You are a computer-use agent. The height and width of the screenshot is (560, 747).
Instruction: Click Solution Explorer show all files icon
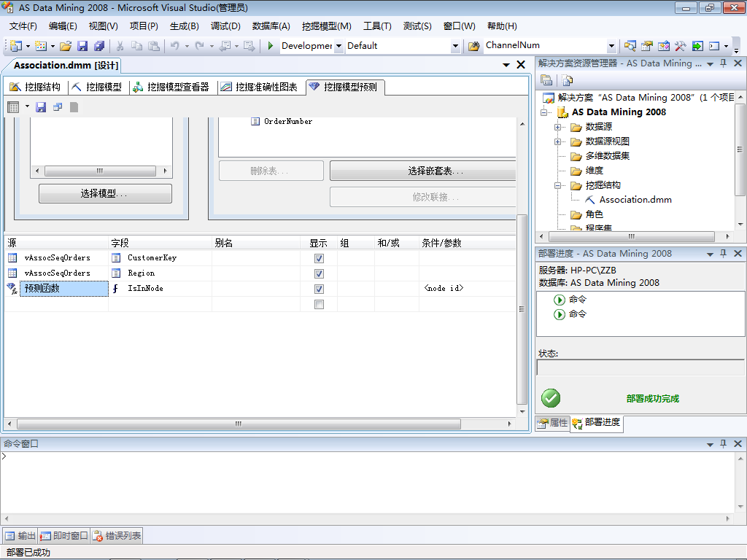point(567,80)
